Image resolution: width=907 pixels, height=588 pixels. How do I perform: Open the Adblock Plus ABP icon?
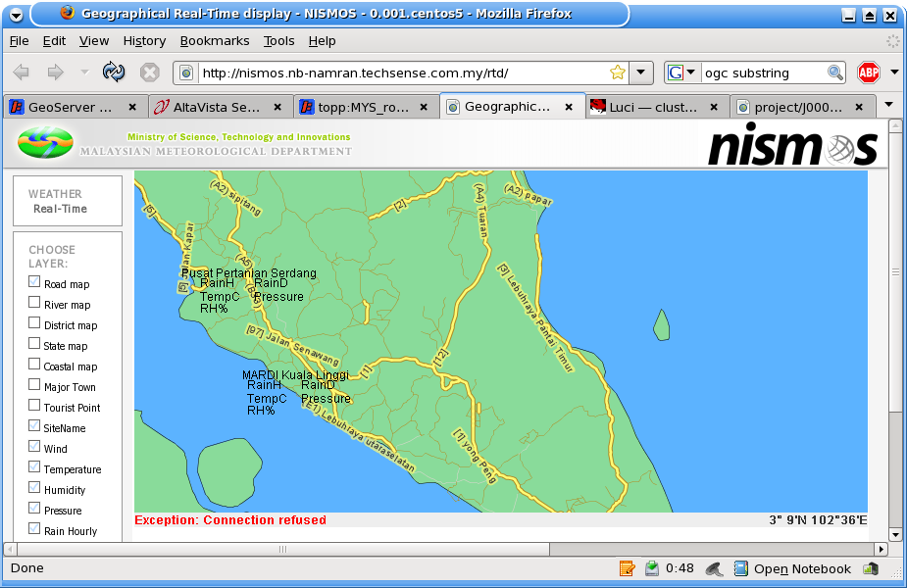point(868,73)
